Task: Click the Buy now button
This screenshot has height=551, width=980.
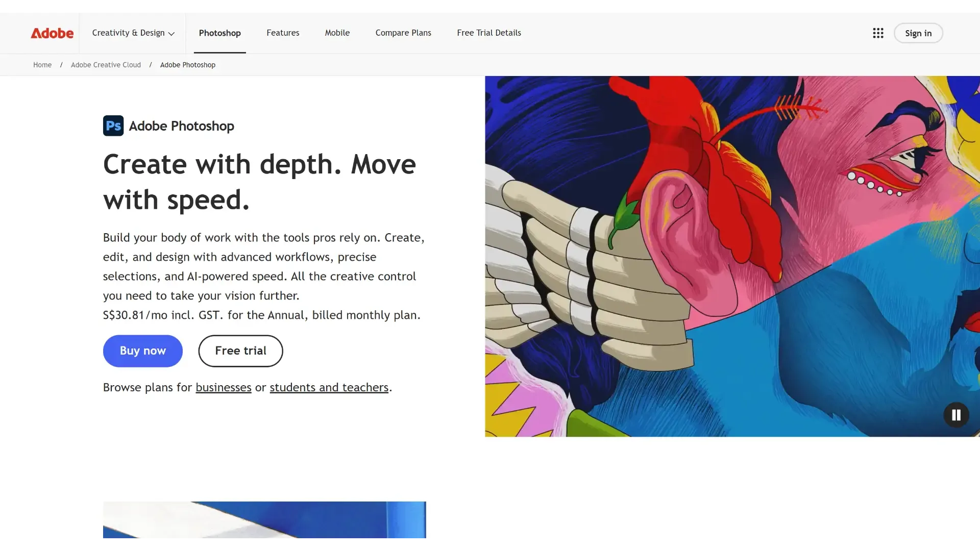Action: coord(143,351)
